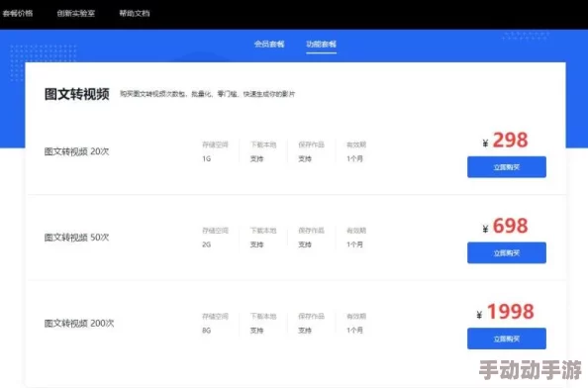Click 保存作品 label in the 200次 row
The image size is (588, 388).
311,317
